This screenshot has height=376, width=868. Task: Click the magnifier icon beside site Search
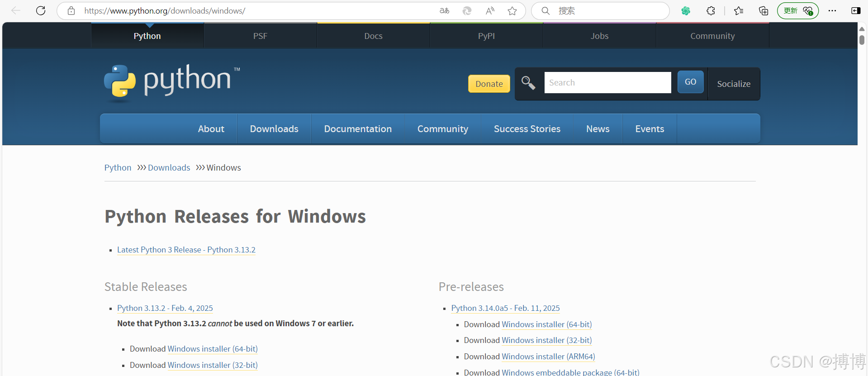pos(528,83)
